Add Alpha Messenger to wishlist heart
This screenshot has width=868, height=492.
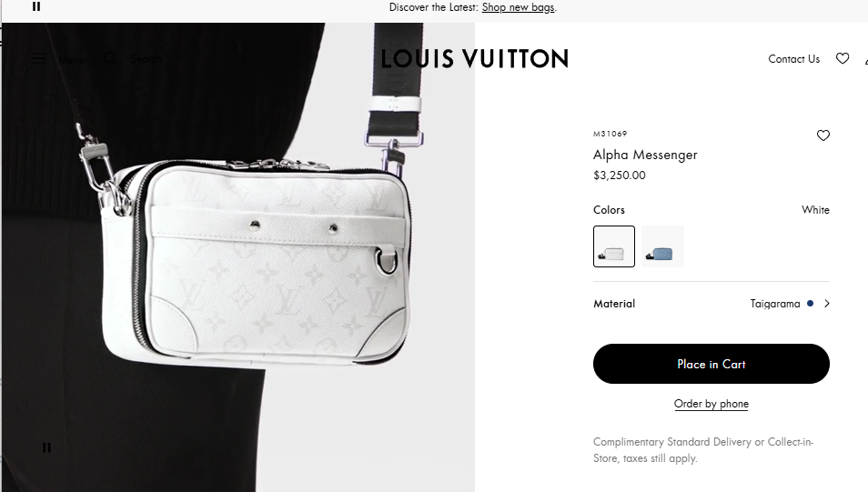pyautogui.click(x=823, y=136)
